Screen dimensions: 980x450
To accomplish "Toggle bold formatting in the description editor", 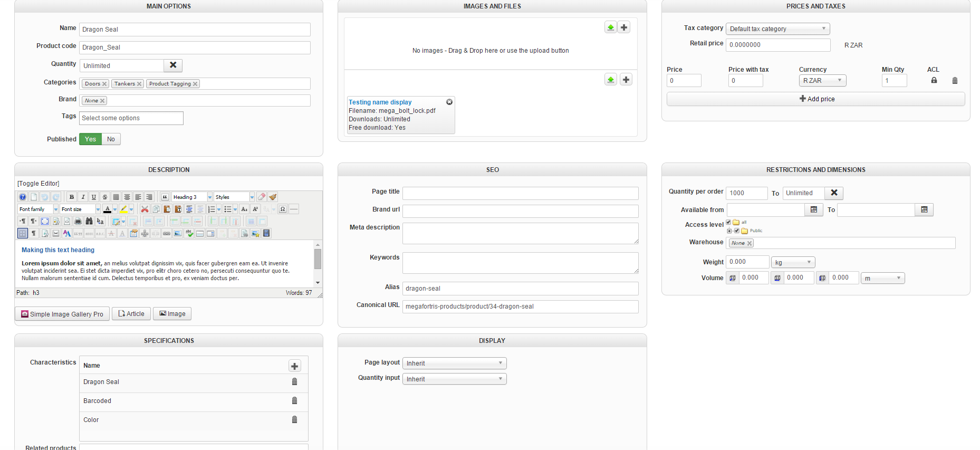I will pos(72,197).
